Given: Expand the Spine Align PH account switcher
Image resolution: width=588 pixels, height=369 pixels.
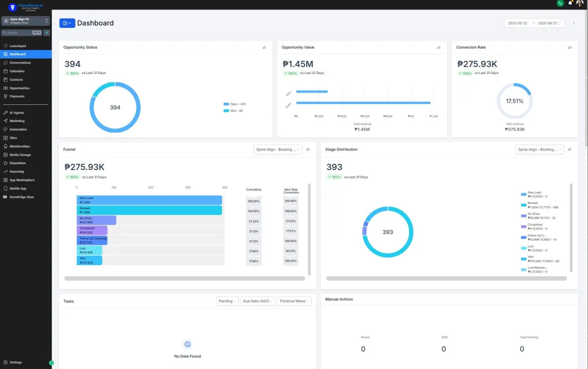Looking at the screenshot, I should (25, 21).
